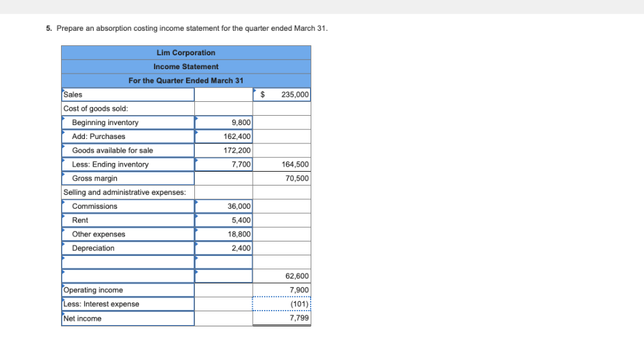Open the Add: Purchases label dropdown
The width and height of the screenshot is (644, 349).
[128, 136]
